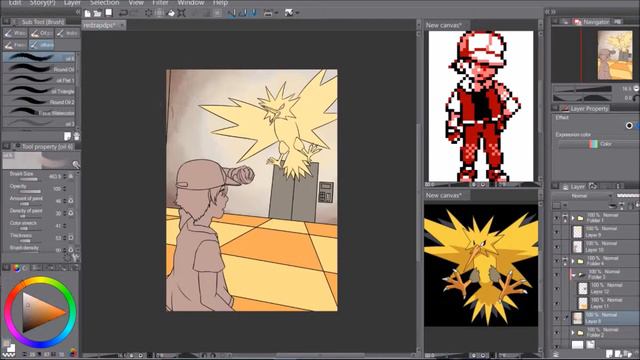Viewport: 640px width, 360px height.
Task: Click the Zapdos reference canvas image
Action: (481, 265)
